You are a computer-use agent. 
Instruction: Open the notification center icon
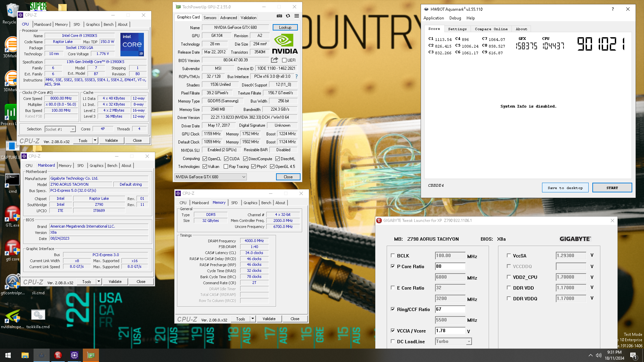click(634, 355)
